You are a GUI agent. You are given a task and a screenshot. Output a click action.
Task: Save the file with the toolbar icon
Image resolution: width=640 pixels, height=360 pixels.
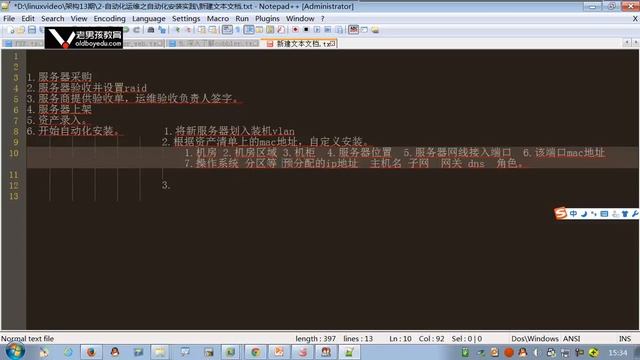31,30
